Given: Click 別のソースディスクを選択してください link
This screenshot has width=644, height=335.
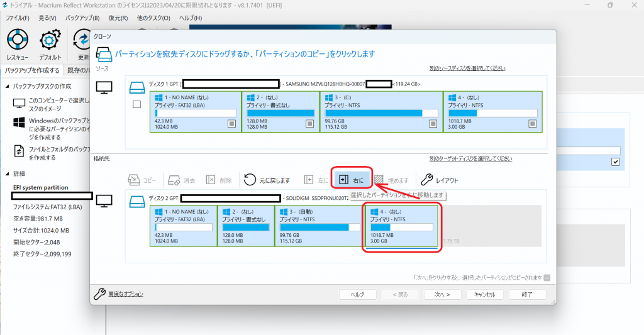Looking at the screenshot, I should 467,68.
